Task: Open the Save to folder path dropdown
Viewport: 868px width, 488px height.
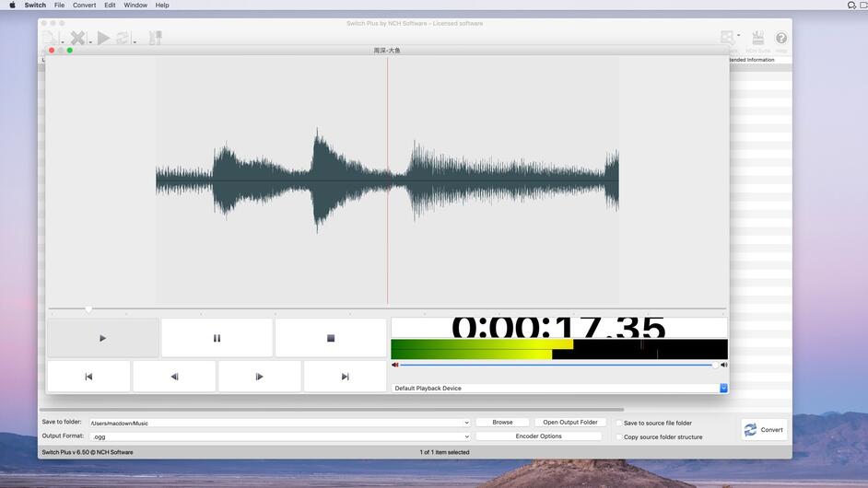Action: (466, 423)
